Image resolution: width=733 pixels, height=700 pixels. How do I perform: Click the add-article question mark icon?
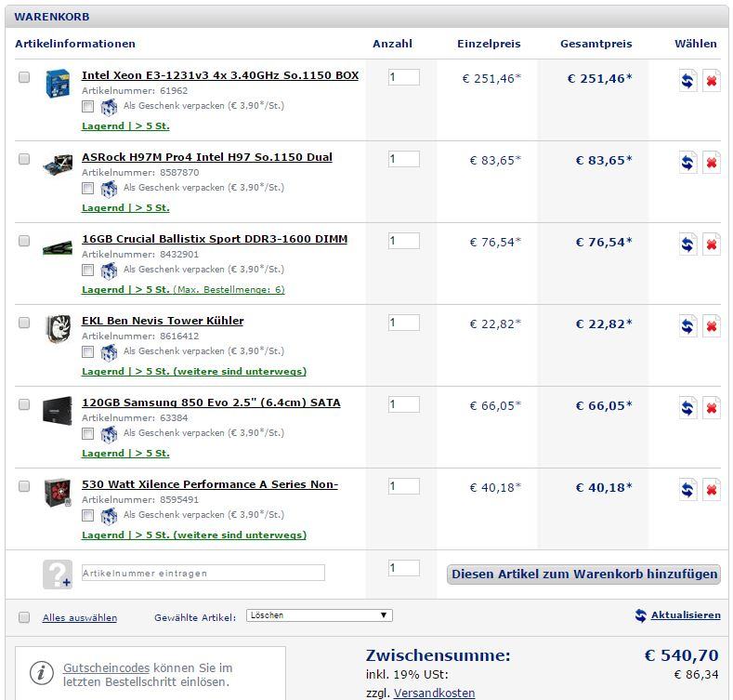tap(57, 574)
